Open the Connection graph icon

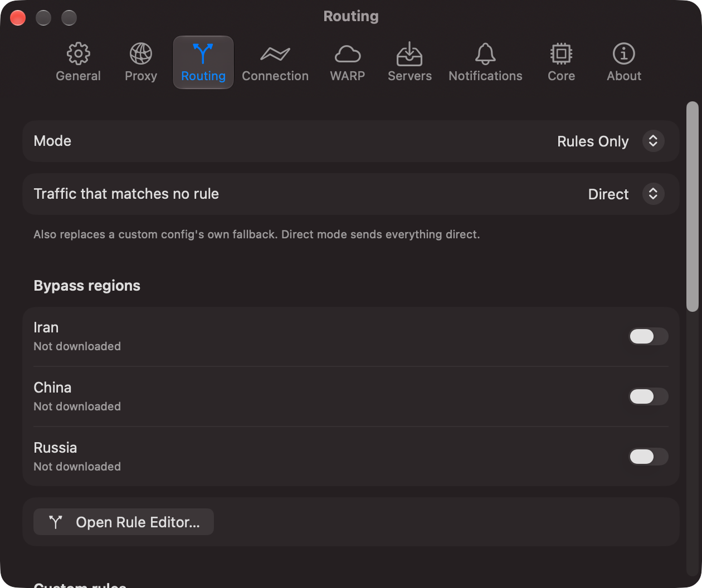tap(275, 54)
